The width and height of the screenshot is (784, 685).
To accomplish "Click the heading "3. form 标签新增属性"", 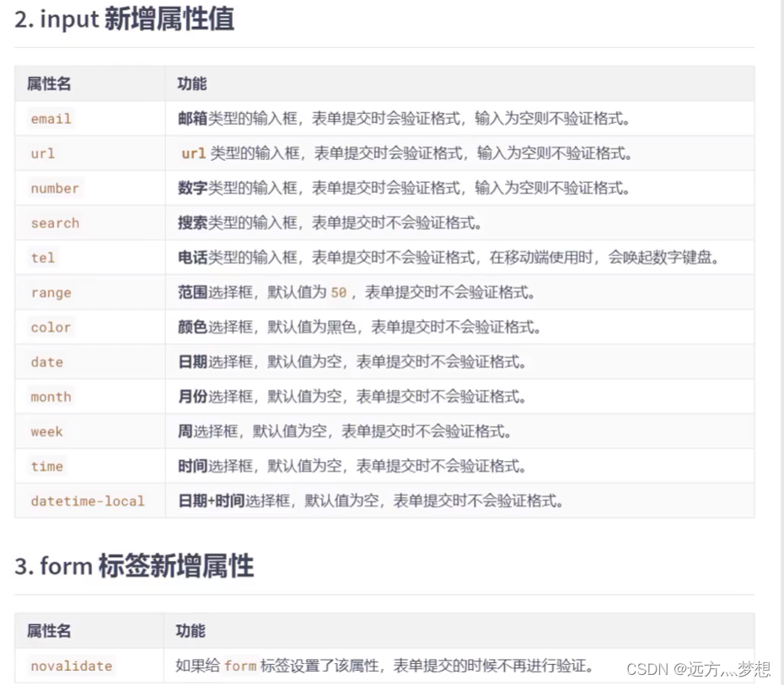I will [134, 566].
